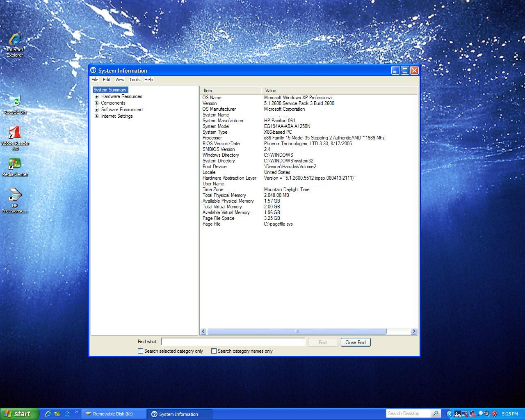The height and width of the screenshot is (420, 525).
Task: Select the Hardware Abstraction Layer row
Action: tap(308, 178)
